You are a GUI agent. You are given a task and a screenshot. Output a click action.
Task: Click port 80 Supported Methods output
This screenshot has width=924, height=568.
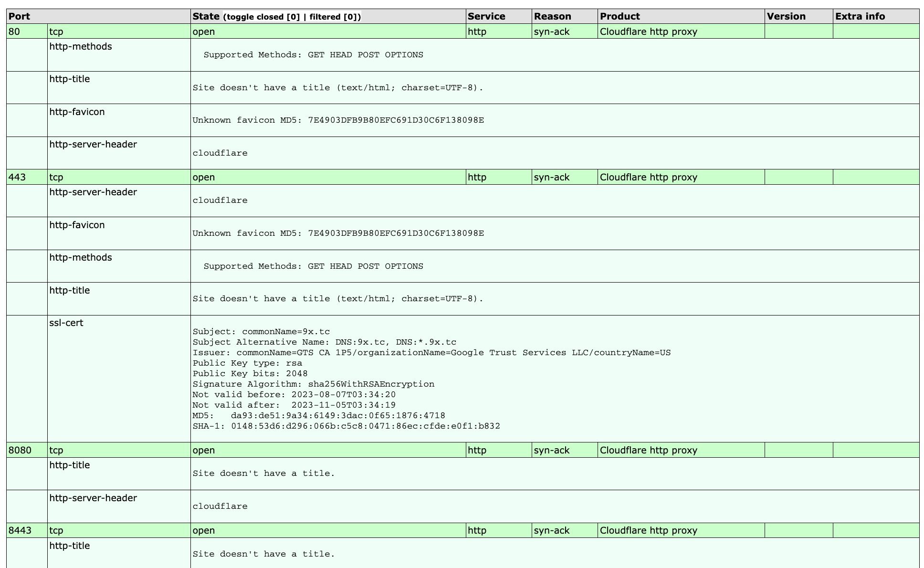click(x=313, y=55)
